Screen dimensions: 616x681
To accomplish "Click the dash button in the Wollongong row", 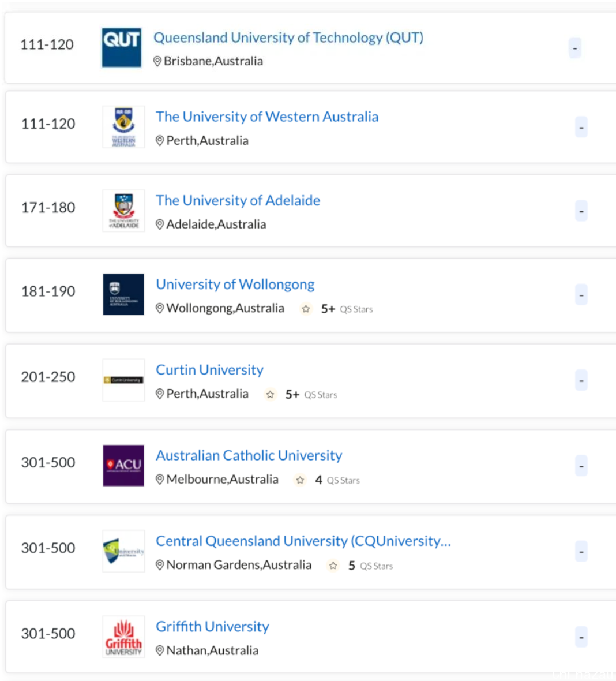I will (x=581, y=294).
